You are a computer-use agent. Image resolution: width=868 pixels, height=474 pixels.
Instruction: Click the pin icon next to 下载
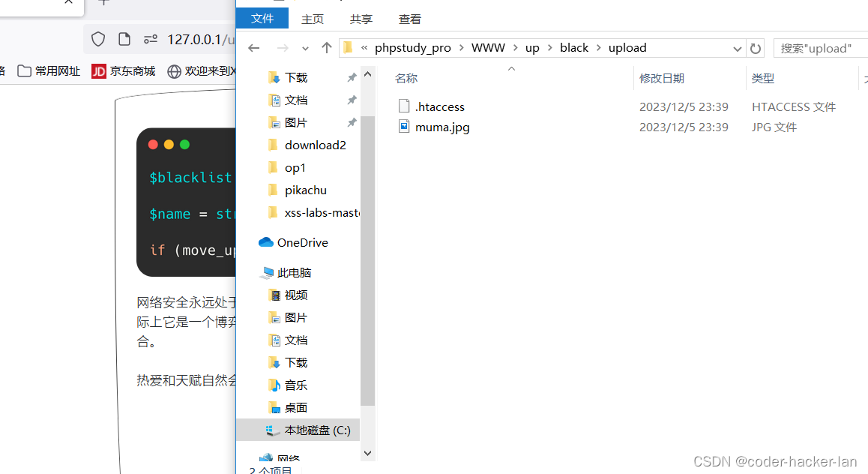(352, 77)
